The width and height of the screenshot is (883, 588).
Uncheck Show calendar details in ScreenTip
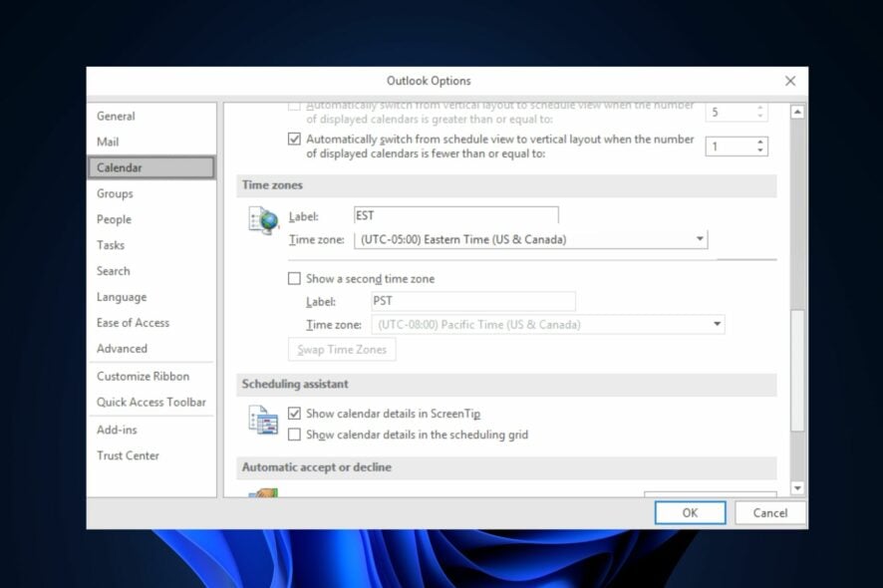coord(294,414)
